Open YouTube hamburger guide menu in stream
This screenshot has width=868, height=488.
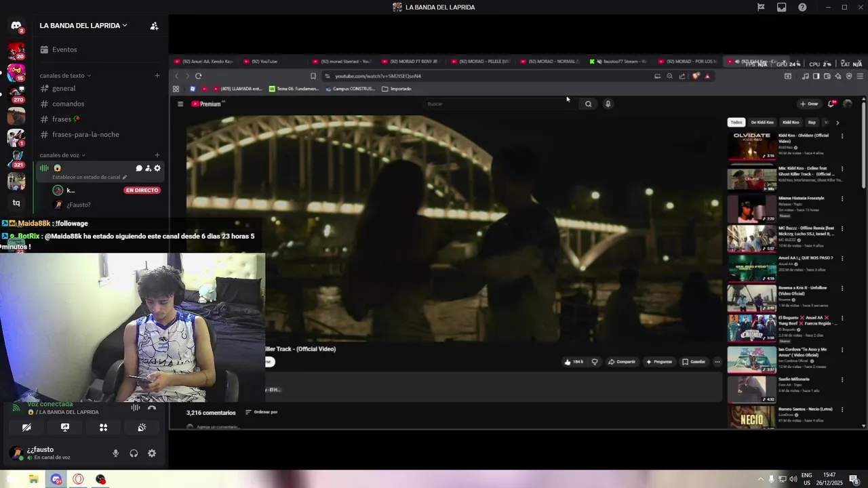point(180,104)
